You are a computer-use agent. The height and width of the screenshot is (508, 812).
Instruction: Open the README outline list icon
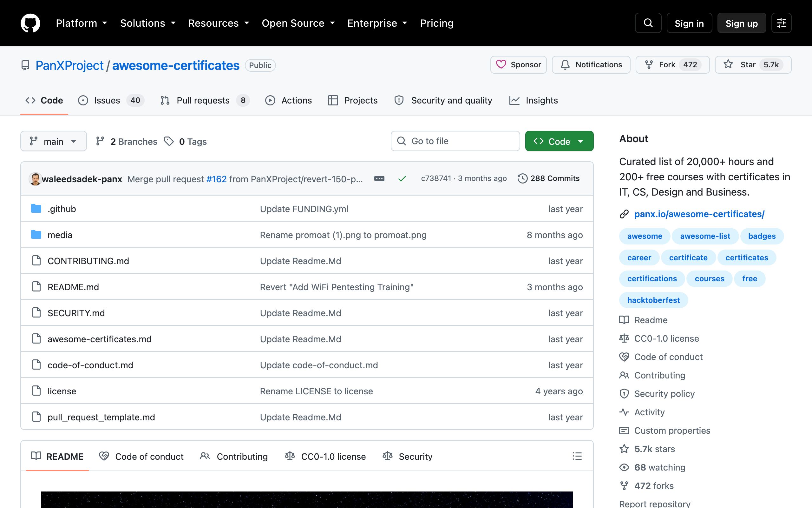click(577, 456)
